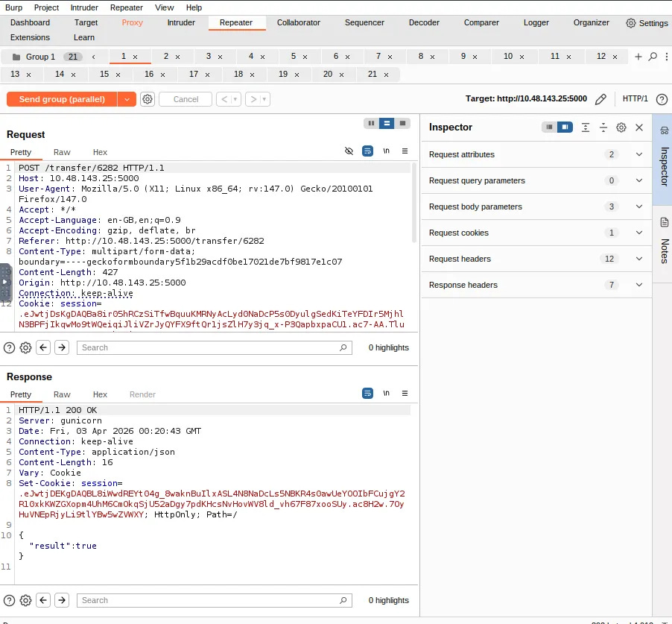Toggle hide non-printable characters in request

coord(349,151)
